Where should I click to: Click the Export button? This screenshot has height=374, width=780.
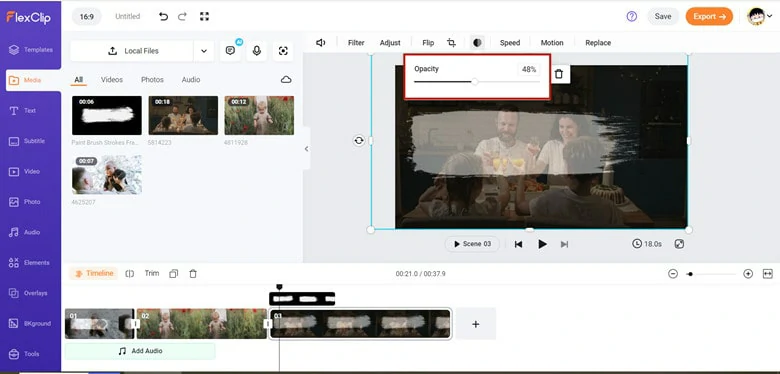coord(709,16)
